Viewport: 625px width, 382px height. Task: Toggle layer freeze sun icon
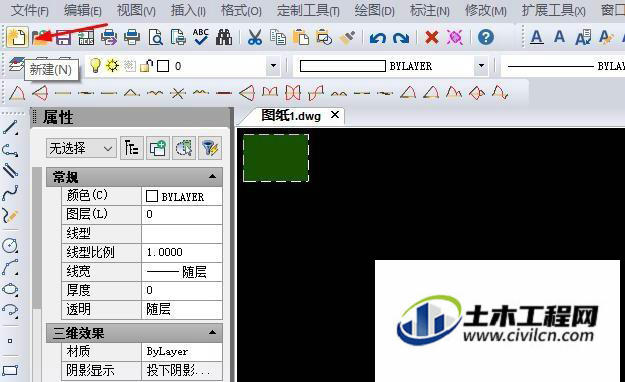point(112,65)
